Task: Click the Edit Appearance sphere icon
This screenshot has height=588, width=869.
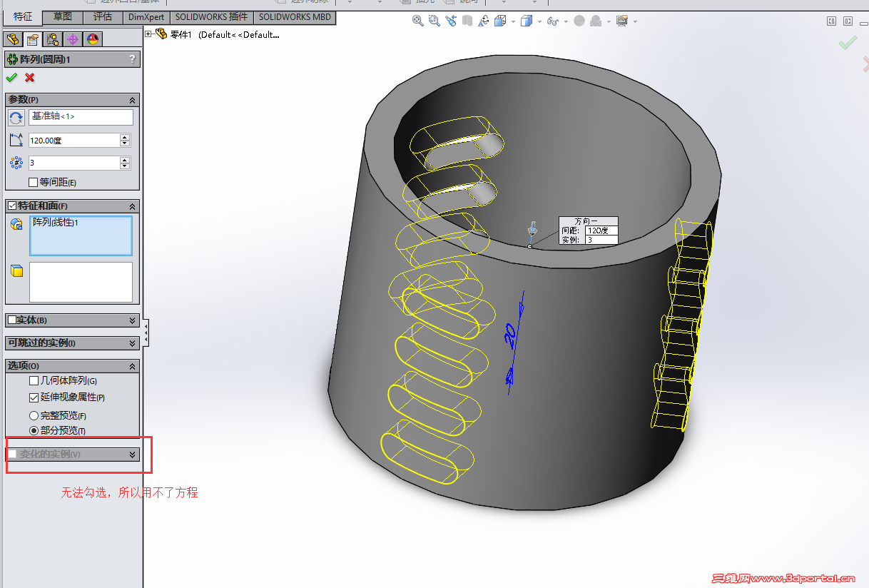Action: pos(579,21)
